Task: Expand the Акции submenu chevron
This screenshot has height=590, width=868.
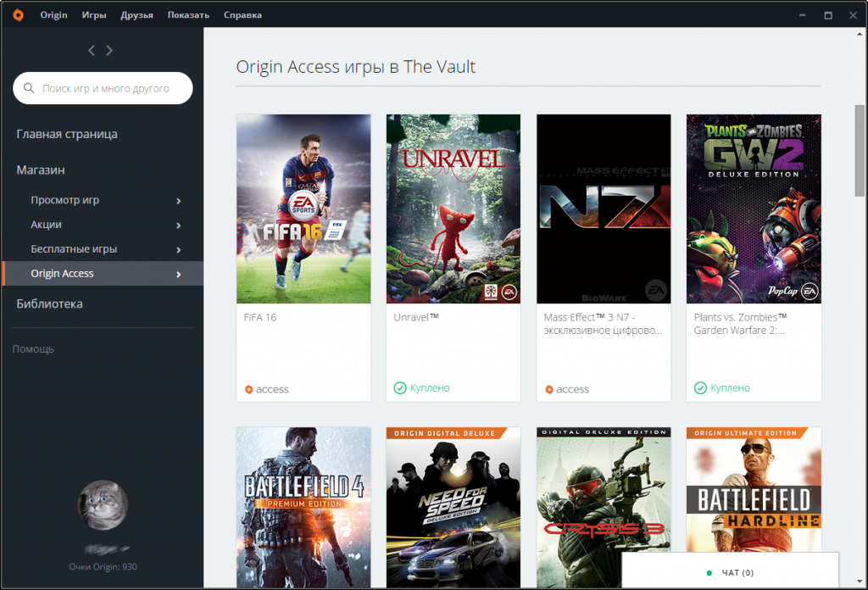Action: pos(178,225)
